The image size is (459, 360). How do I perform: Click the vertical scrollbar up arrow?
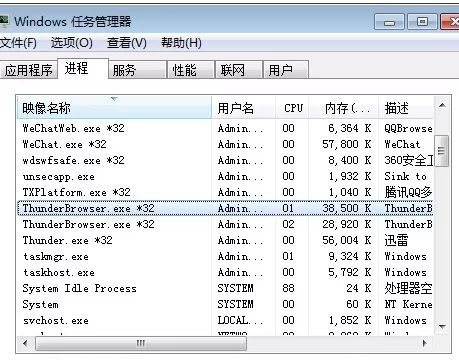(x=442, y=106)
